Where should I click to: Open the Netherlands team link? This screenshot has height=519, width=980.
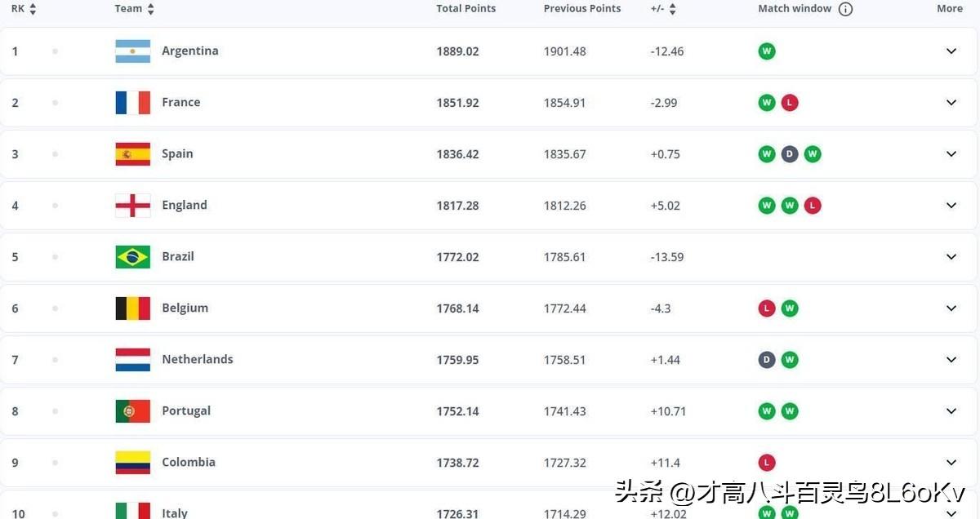[x=197, y=360]
